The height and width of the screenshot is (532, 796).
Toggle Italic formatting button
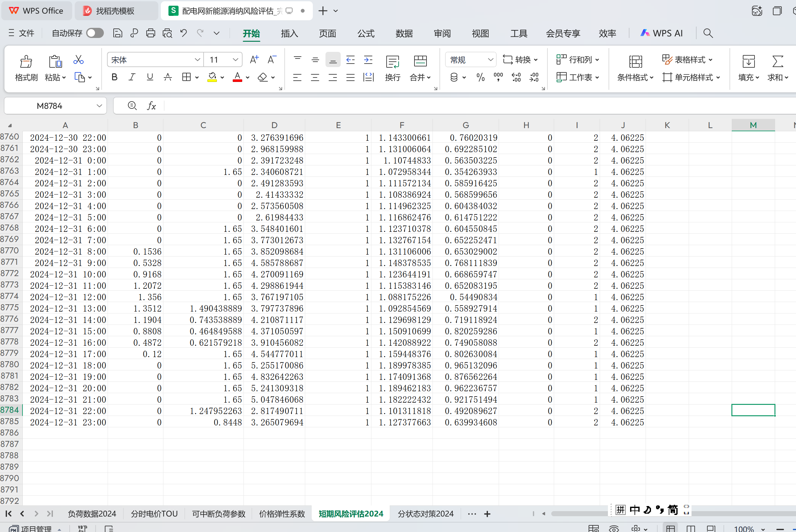pos(132,77)
